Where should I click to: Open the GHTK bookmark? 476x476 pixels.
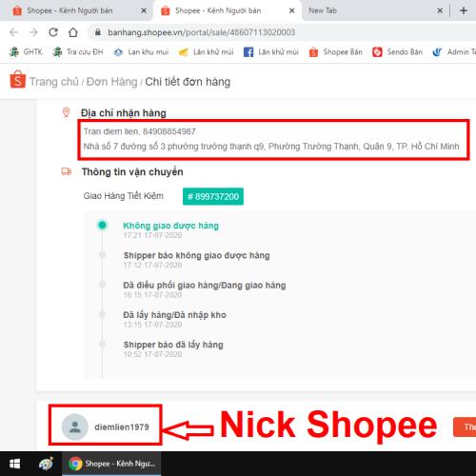pyautogui.click(x=26, y=51)
